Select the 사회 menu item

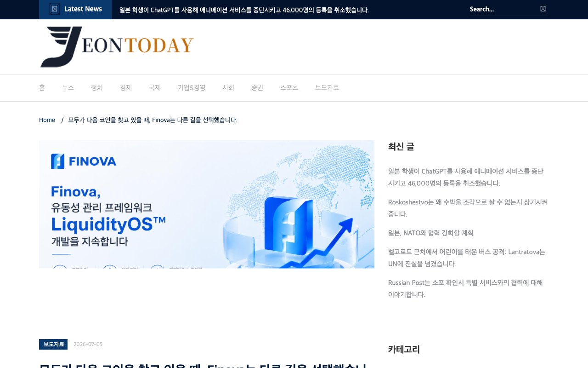[228, 87]
